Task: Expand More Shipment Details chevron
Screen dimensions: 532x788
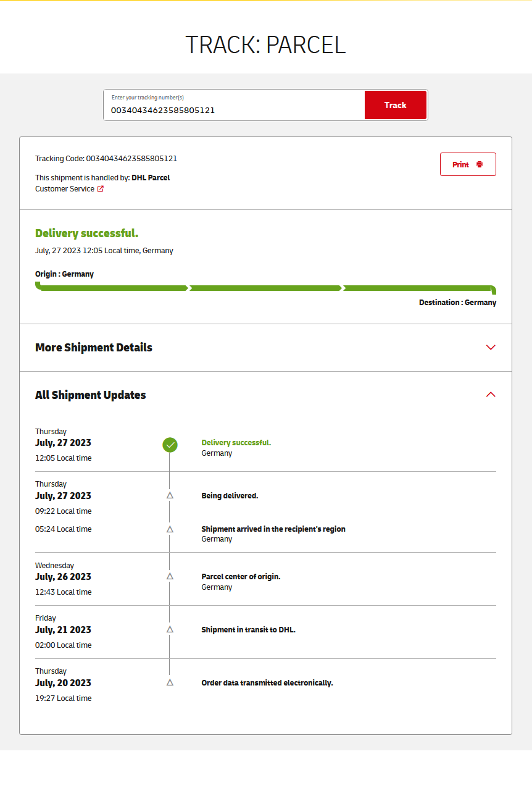Action: tap(491, 347)
